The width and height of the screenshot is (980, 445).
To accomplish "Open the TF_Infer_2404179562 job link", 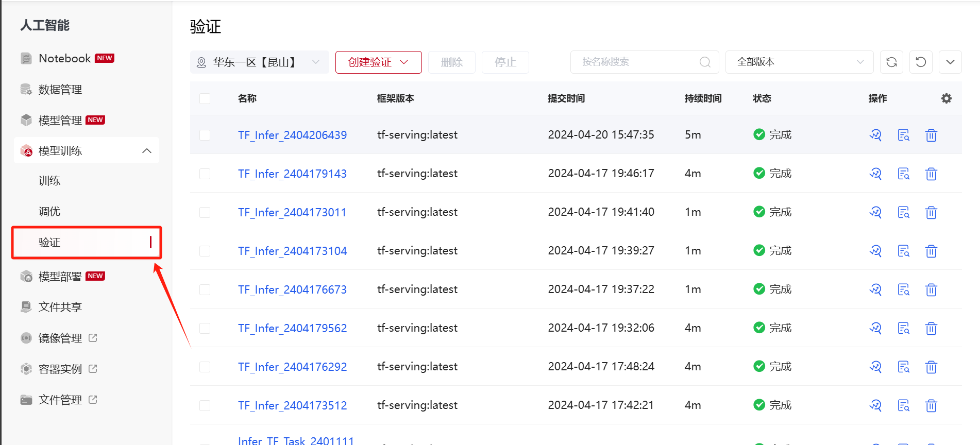I will point(292,328).
